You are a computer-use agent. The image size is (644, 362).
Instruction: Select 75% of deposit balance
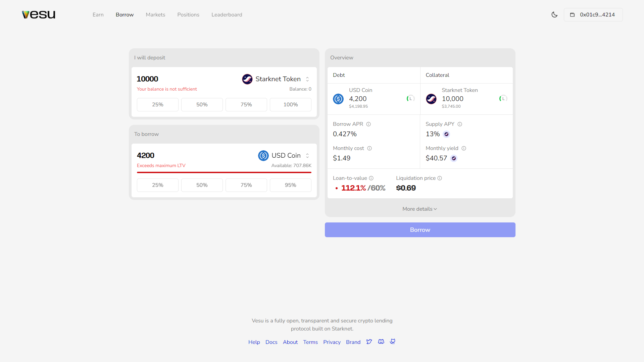coord(246,105)
